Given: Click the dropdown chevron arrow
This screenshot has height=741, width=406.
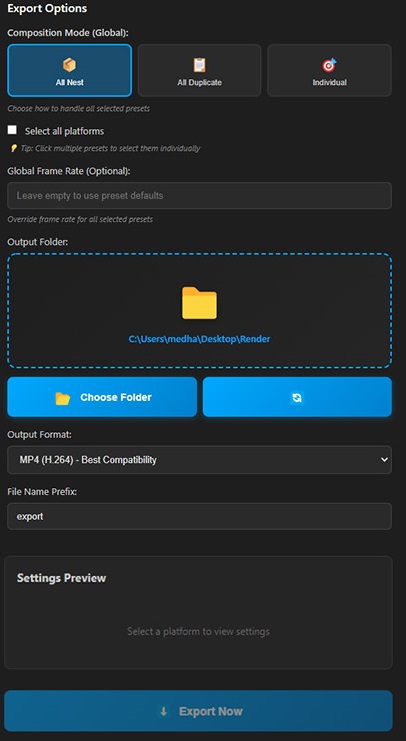Looking at the screenshot, I should pos(384,459).
